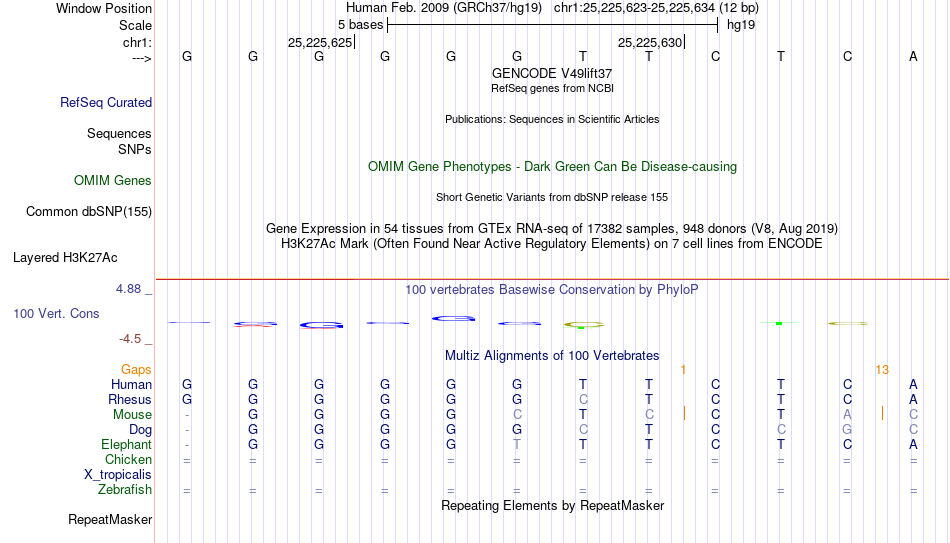
Task: Open the Common dbSNP(155) track label
Action: (89, 212)
